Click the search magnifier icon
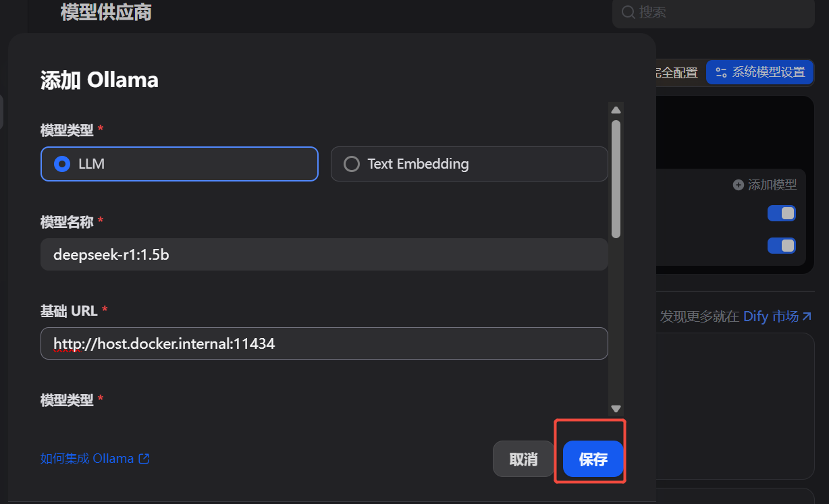The image size is (829, 504). tap(629, 12)
